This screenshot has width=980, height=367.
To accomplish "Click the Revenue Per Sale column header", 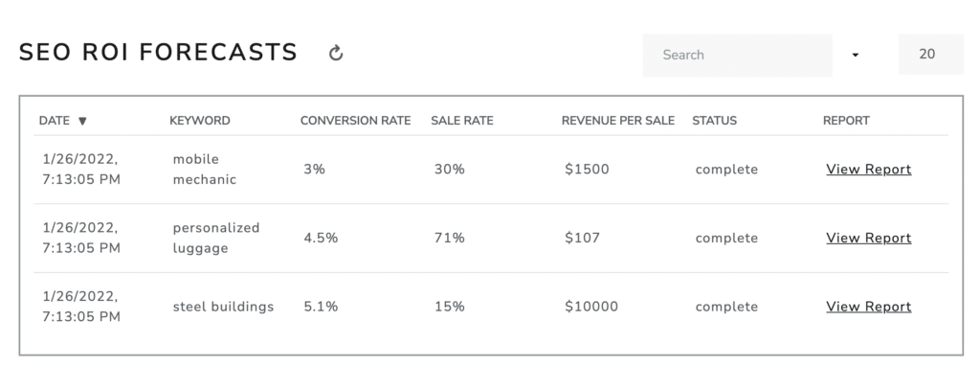I will pyautogui.click(x=617, y=121).
